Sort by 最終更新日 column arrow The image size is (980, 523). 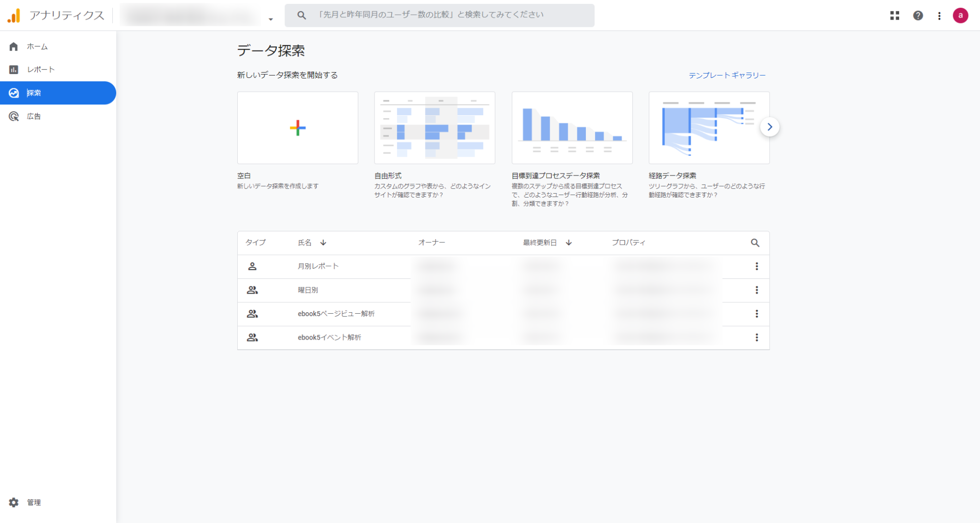(x=569, y=243)
